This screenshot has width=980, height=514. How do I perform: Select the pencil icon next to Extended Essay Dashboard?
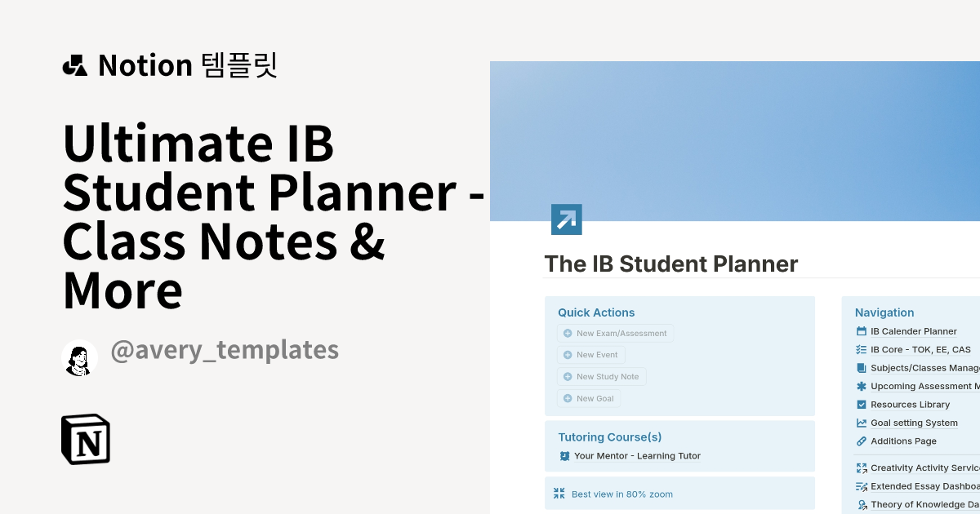(x=861, y=485)
